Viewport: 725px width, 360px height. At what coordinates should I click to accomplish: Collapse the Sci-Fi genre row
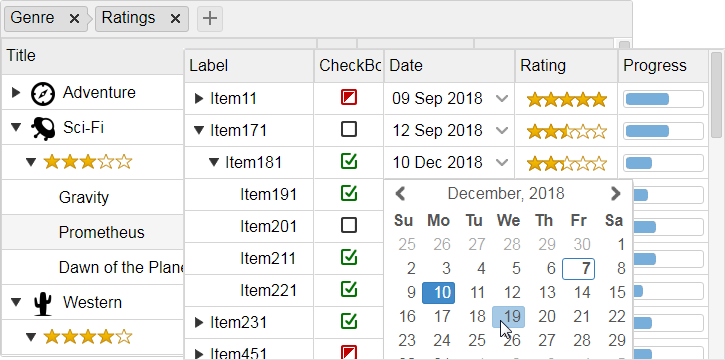(16, 128)
